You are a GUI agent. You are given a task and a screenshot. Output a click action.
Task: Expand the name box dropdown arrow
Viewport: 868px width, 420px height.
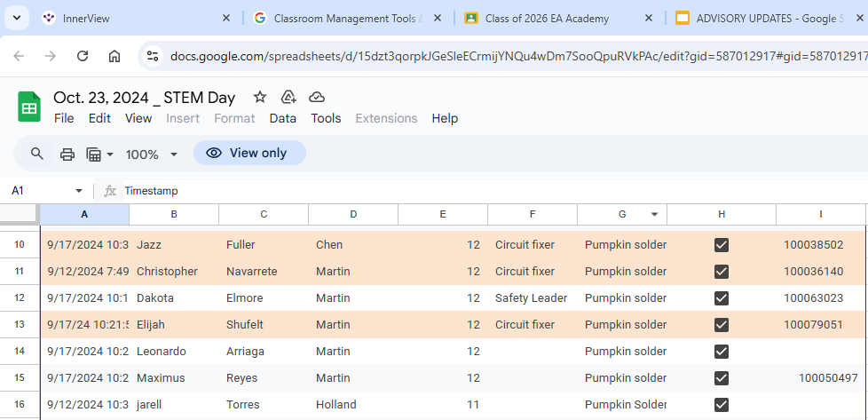(x=79, y=191)
